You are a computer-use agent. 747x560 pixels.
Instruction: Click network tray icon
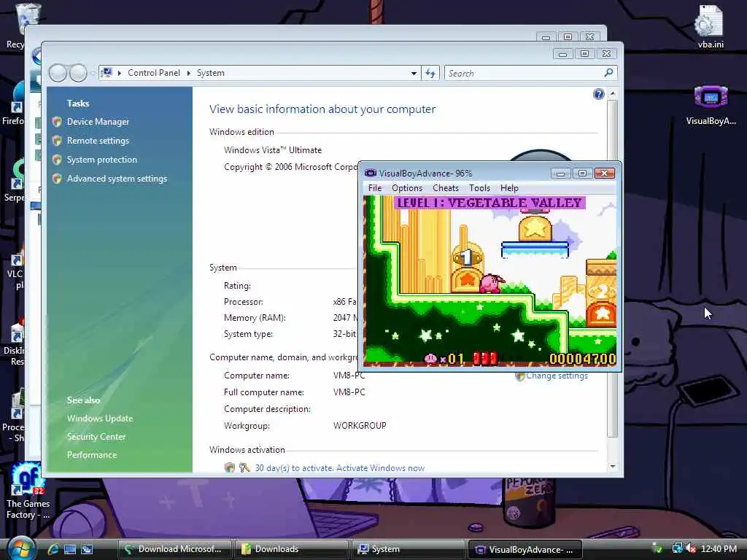(677, 549)
